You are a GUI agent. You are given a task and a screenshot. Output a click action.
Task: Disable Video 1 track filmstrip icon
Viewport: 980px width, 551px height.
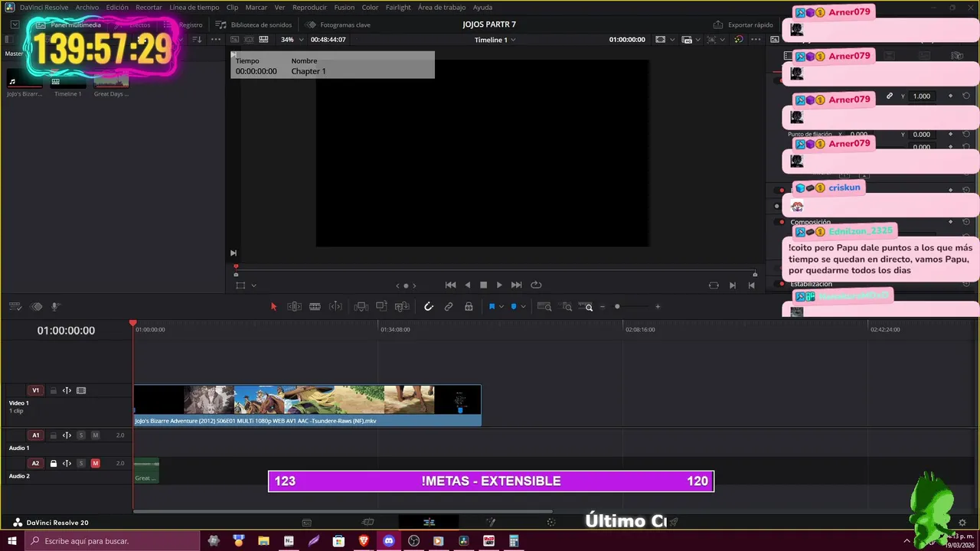81,391
